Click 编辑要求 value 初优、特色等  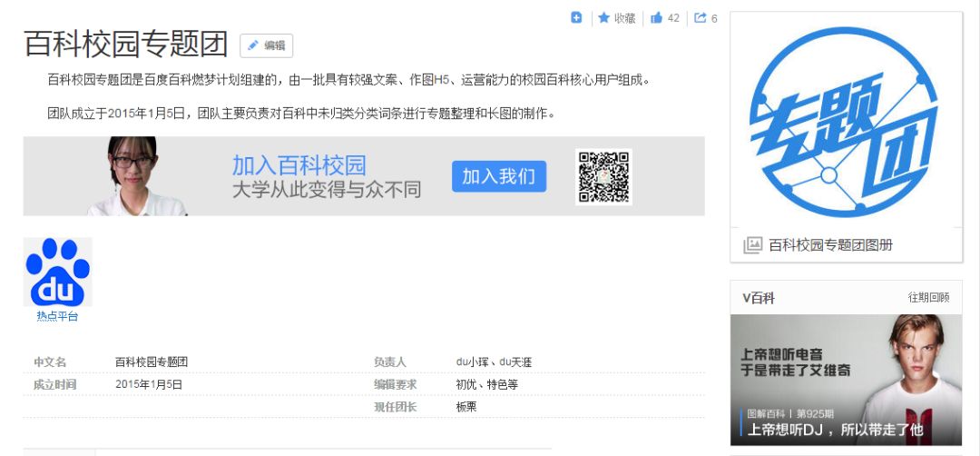pos(487,384)
